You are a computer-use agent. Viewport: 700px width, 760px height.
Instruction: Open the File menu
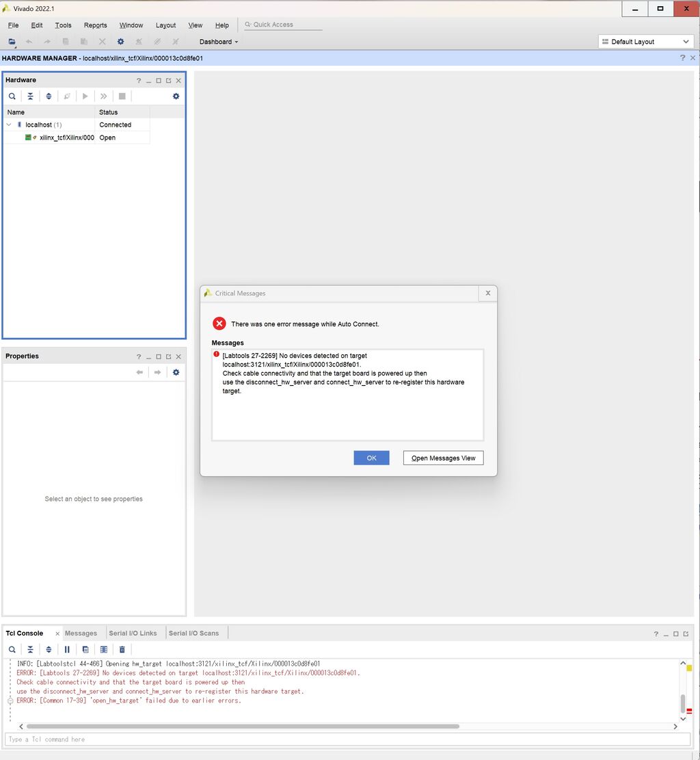pyautogui.click(x=13, y=25)
